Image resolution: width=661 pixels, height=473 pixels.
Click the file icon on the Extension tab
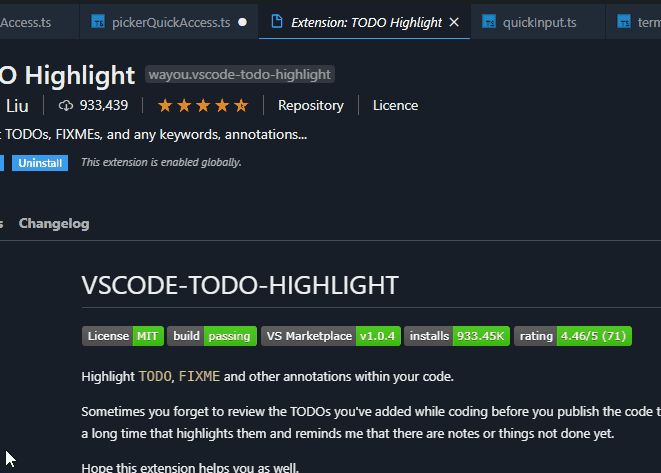pos(277,21)
